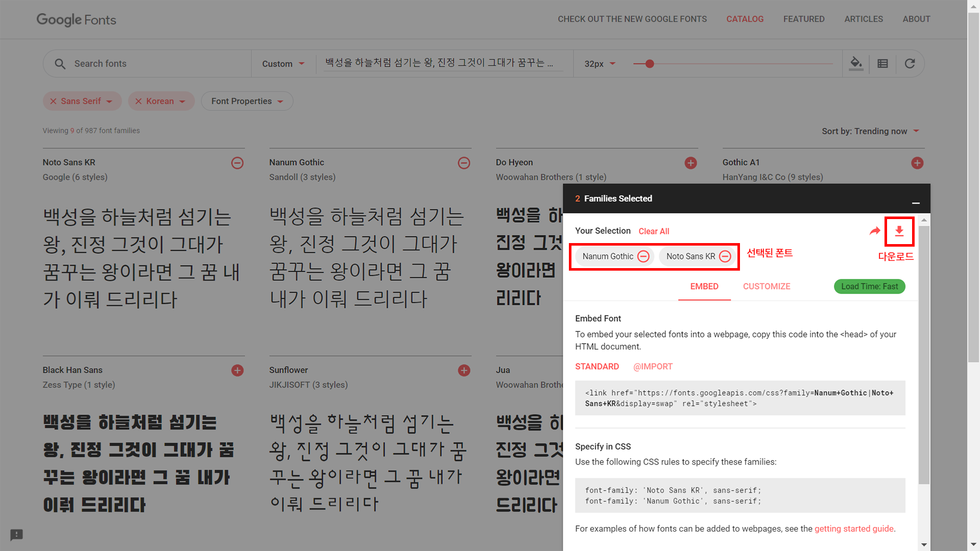
Task: Open the ABOUT nav item
Action: [916, 19]
